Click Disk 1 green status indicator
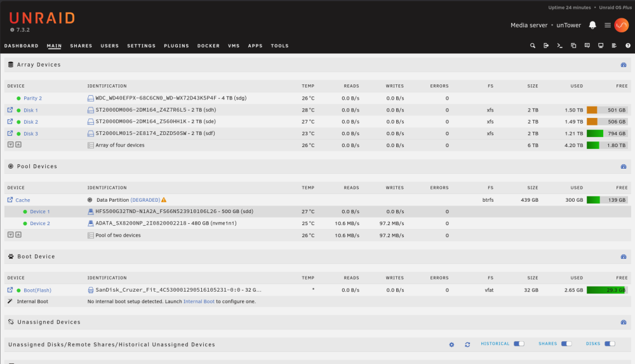Screen dimensions: 635x364 (18, 110)
